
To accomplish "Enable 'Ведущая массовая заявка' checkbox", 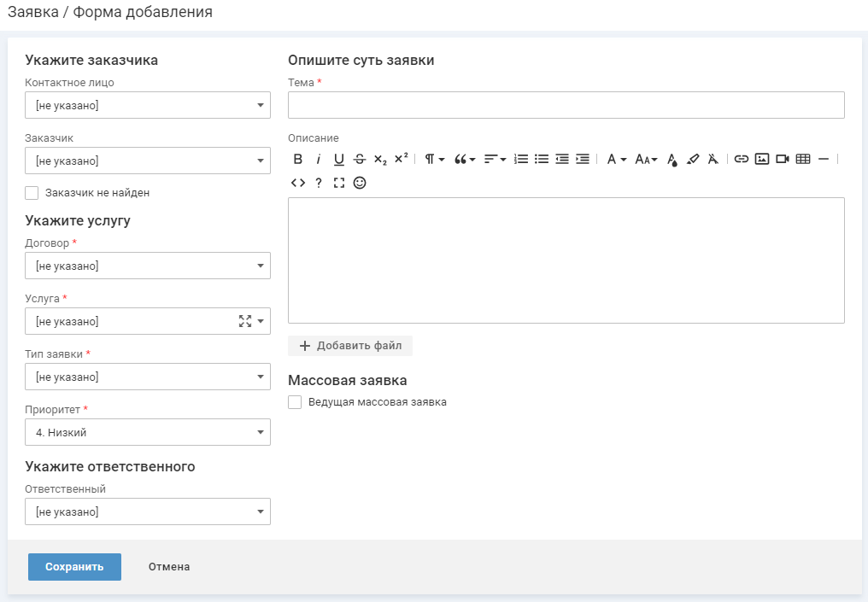I will [x=295, y=402].
